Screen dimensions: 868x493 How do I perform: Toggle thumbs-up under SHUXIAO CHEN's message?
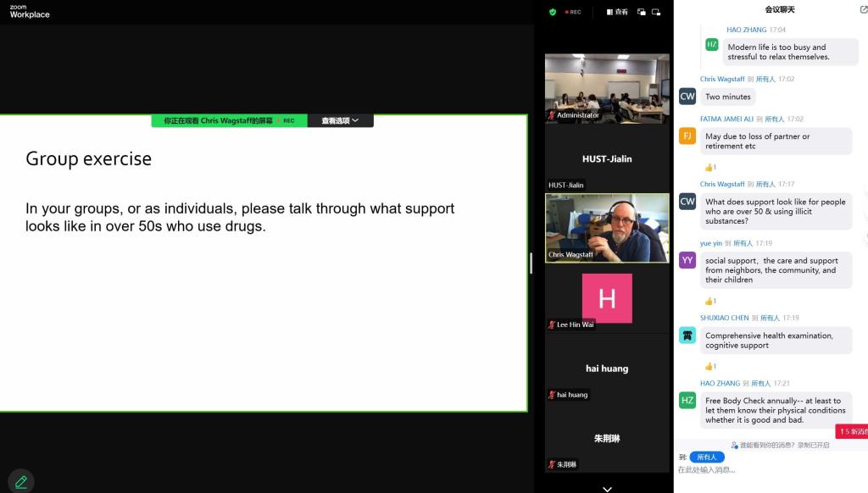710,367
